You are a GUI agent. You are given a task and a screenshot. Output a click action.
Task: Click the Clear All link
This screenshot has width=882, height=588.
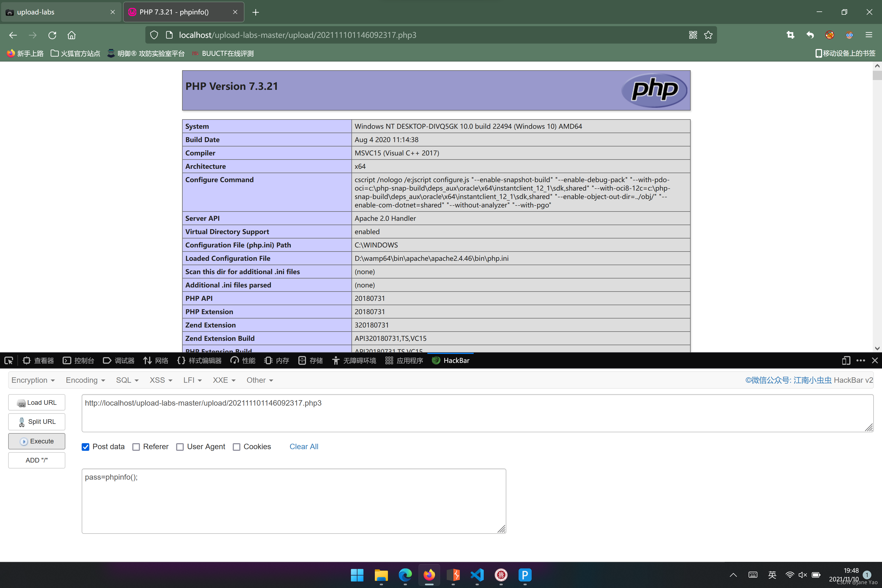click(x=304, y=446)
